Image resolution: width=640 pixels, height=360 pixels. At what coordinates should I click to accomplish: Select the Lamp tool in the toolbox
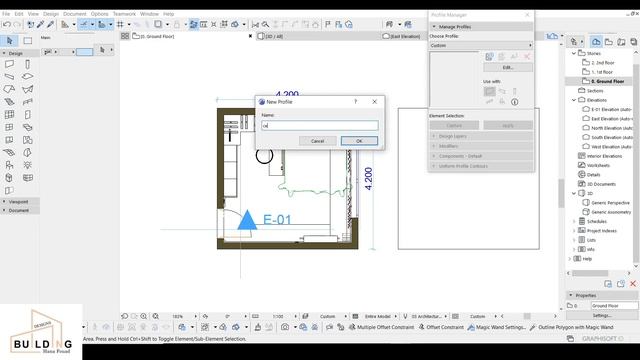pos(27,165)
